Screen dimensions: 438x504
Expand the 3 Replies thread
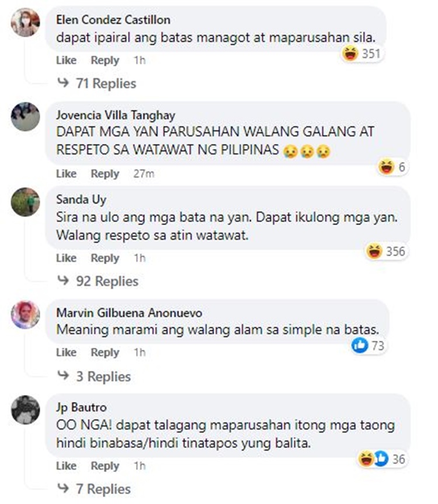[x=94, y=376]
